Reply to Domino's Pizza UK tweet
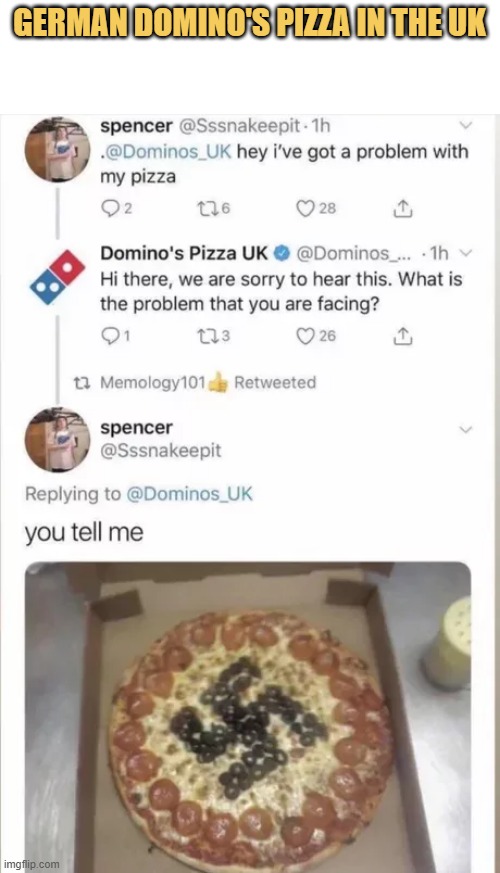Screen dimensions: 500x873 (x=109, y=336)
